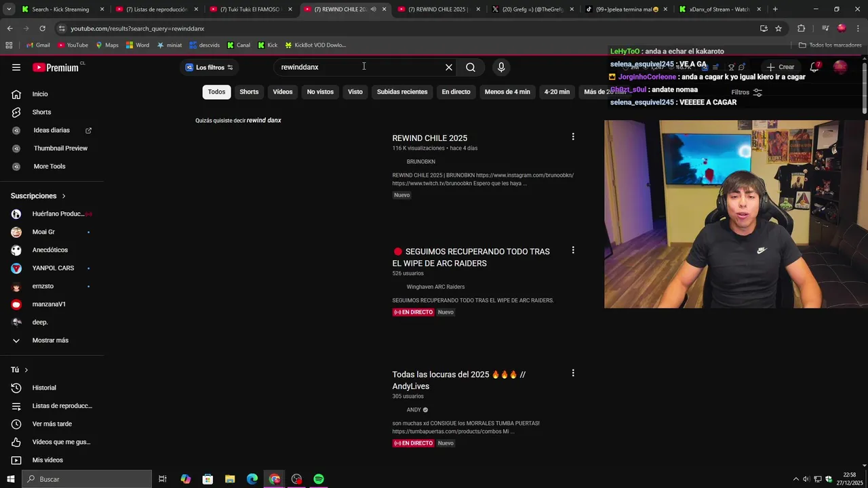Click the magnifier search button
The height and width of the screenshot is (488, 868).
(x=471, y=67)
